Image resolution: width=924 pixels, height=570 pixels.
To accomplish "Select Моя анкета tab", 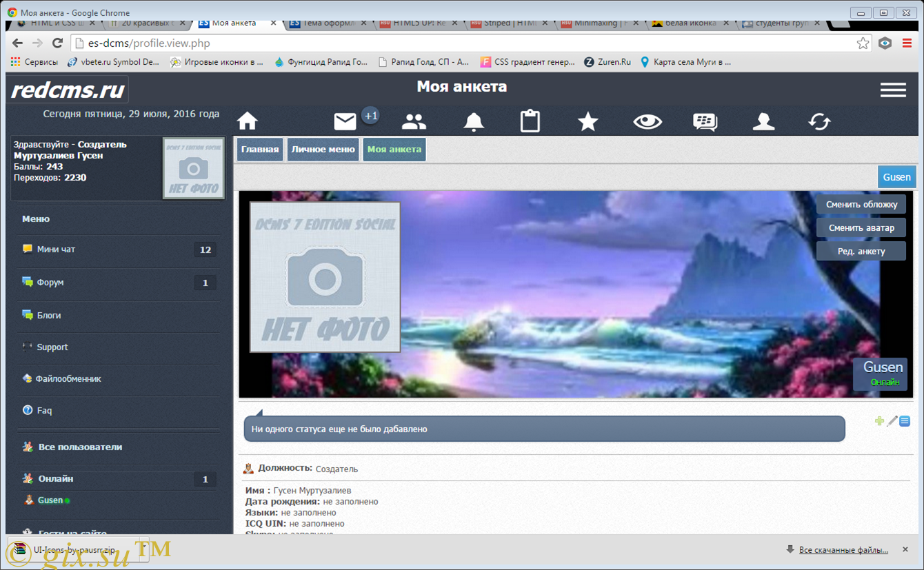I will 394,149.
